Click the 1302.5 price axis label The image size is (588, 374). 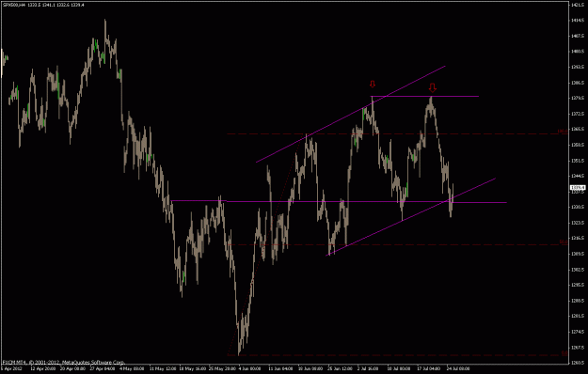(577, 270)
